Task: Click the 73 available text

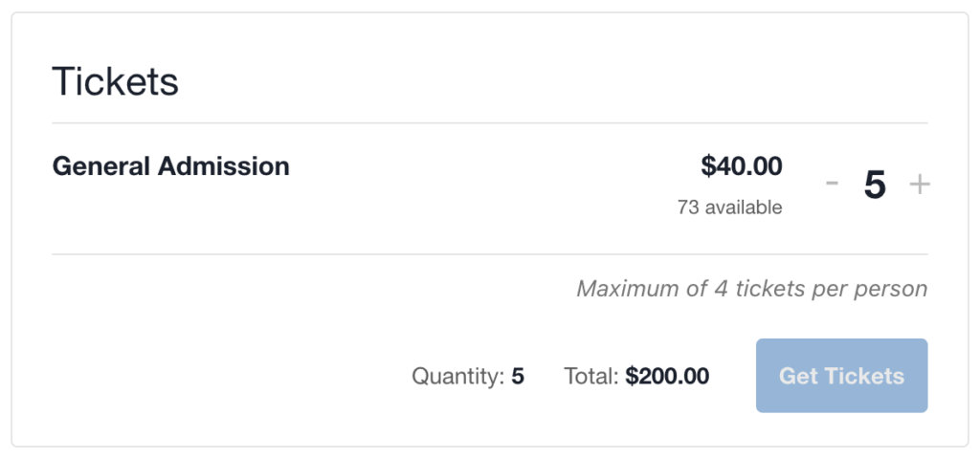Action: click(729, 208)
